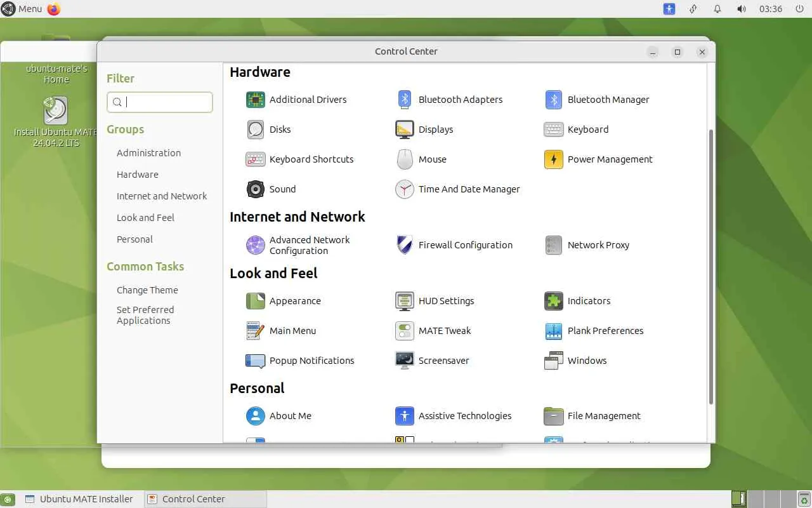Viewport: 812px width, 508px height.
Task: Open the Popup Notifications icon
Action: coord(255,361)
